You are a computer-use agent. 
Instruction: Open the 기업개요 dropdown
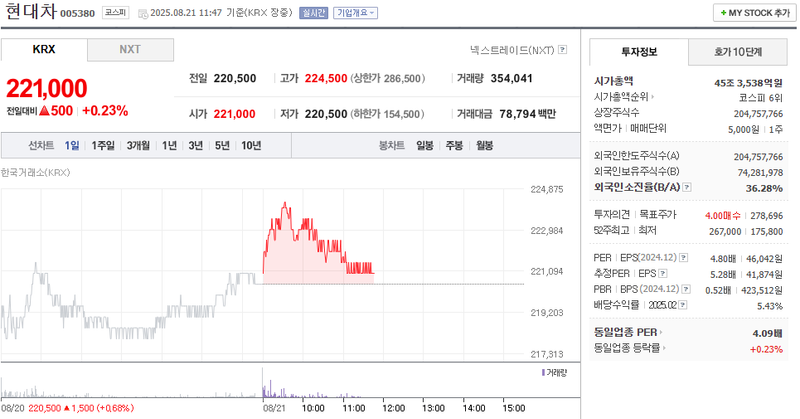pyautogui.click(x=356, y=13)
